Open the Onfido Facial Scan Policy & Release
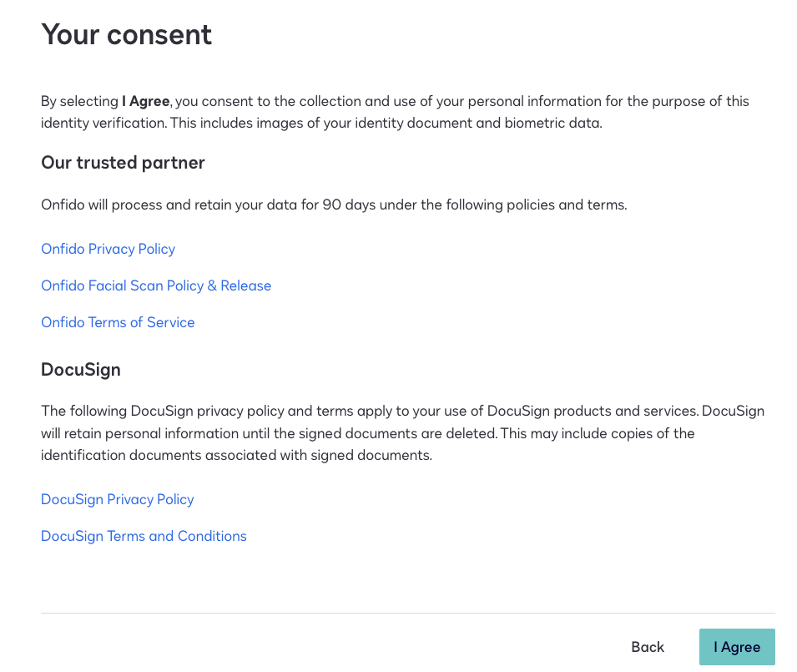Viewport: 797px width, 672px height. 156,285
